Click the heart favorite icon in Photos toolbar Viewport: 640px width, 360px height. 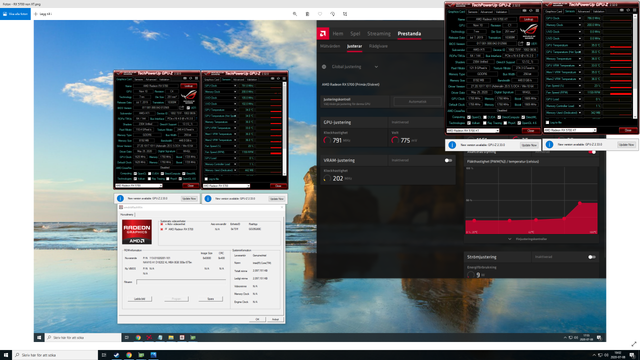pos(320,14)
